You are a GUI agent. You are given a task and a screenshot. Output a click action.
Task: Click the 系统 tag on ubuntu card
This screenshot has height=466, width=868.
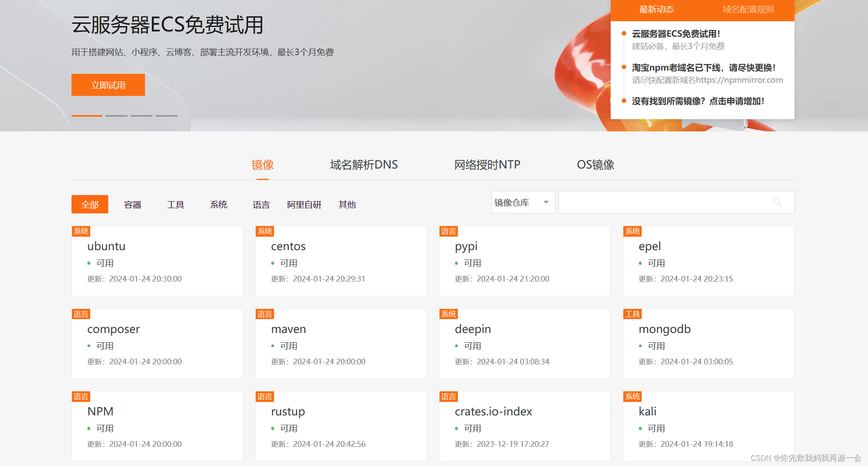(x=81, y=231)
